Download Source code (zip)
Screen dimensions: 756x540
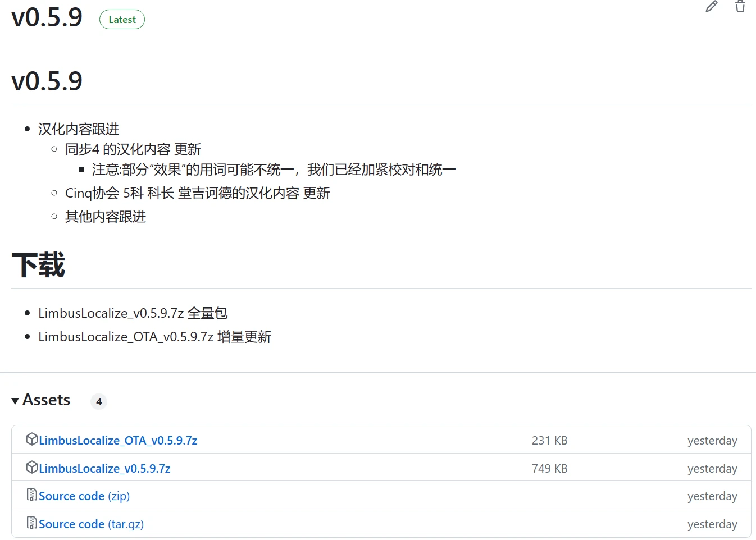point(84,496)
